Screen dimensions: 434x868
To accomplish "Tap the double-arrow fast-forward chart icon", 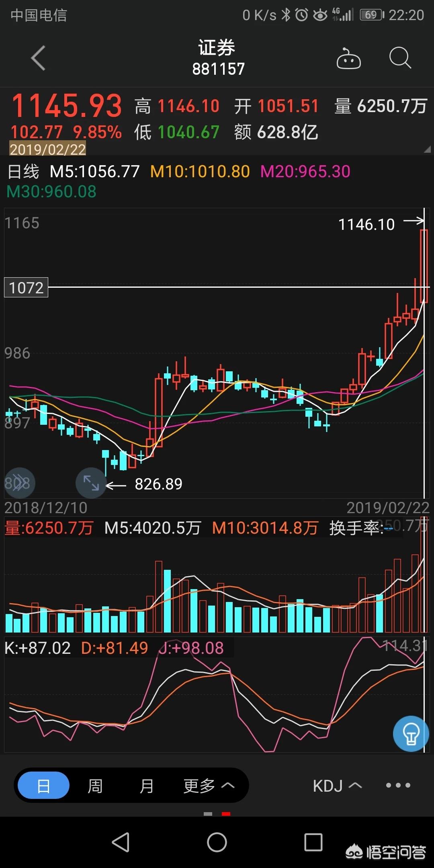I will 19,483.
